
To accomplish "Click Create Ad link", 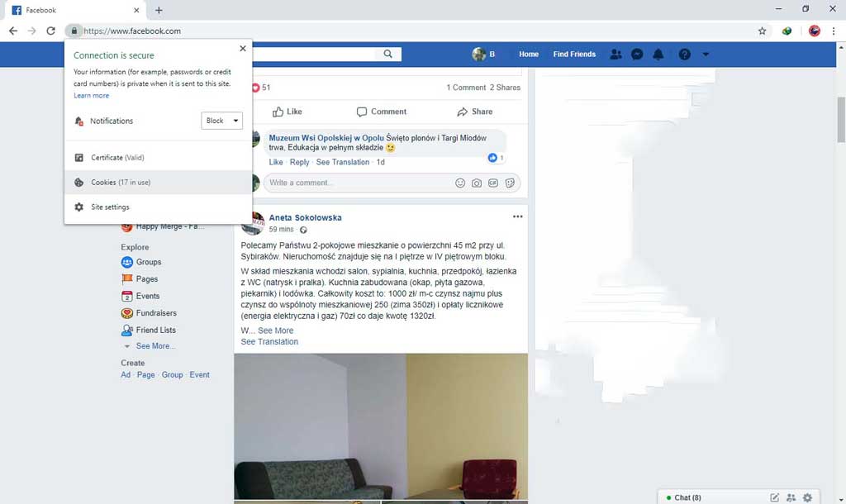I will point(126,374).
